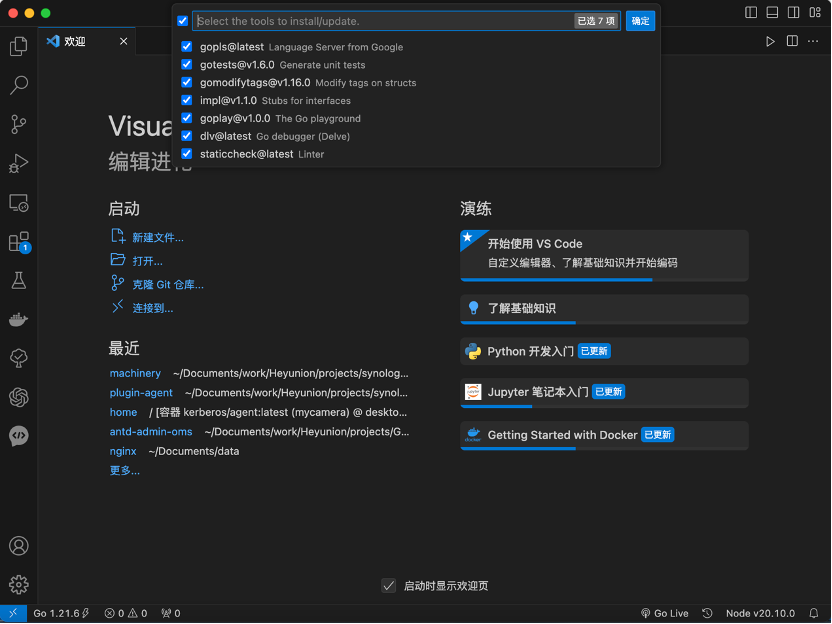832x624 pixels.
Task: Click 更多... to show more recents
Action: coord(125,471)
